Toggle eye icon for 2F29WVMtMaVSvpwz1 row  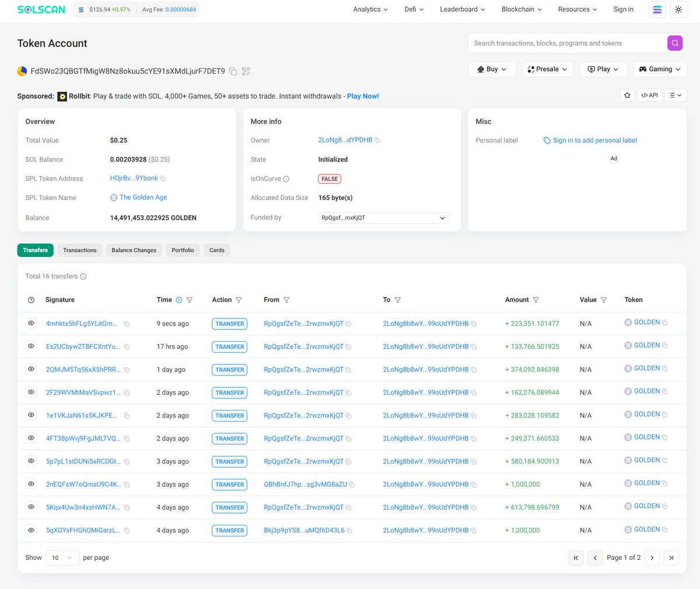31,392
